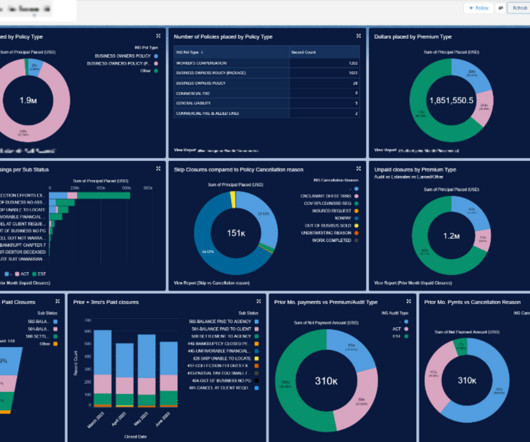Viewport: 530px width, 442px height.
Task: Expand the Skip Closures compared to Policy Cancellation reason widget
Action: [x=359, y=168]
